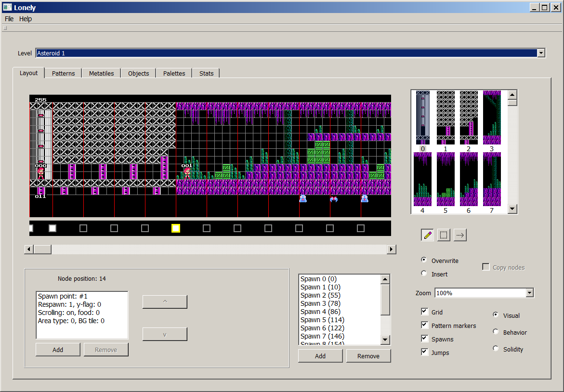Select pattern thumbnail number 5

pos(446,179)
